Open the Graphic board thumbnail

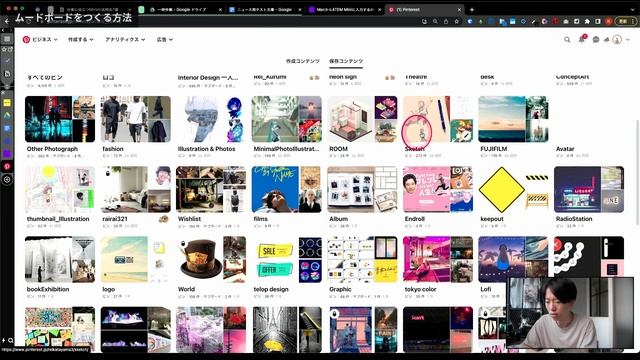click(x=362, y=260)
